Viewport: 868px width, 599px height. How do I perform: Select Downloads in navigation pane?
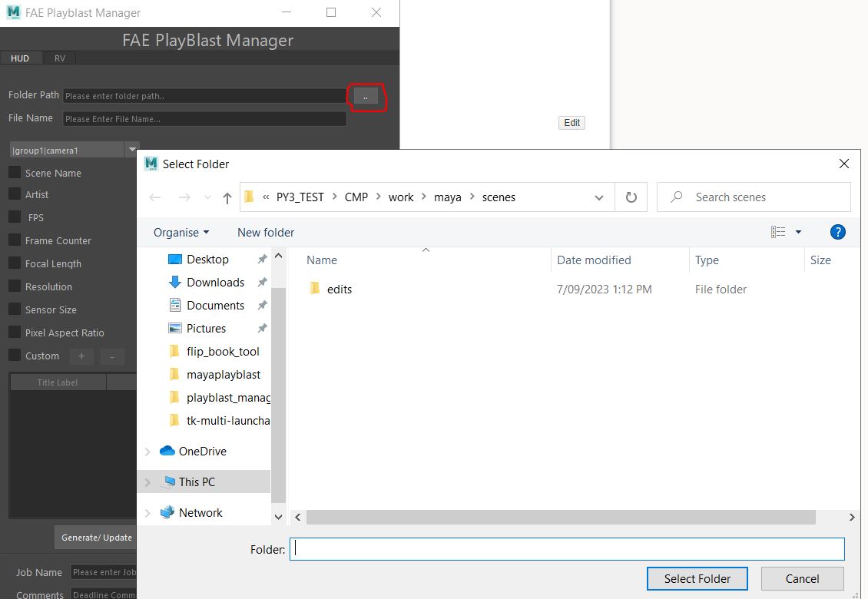coord(215,283)
